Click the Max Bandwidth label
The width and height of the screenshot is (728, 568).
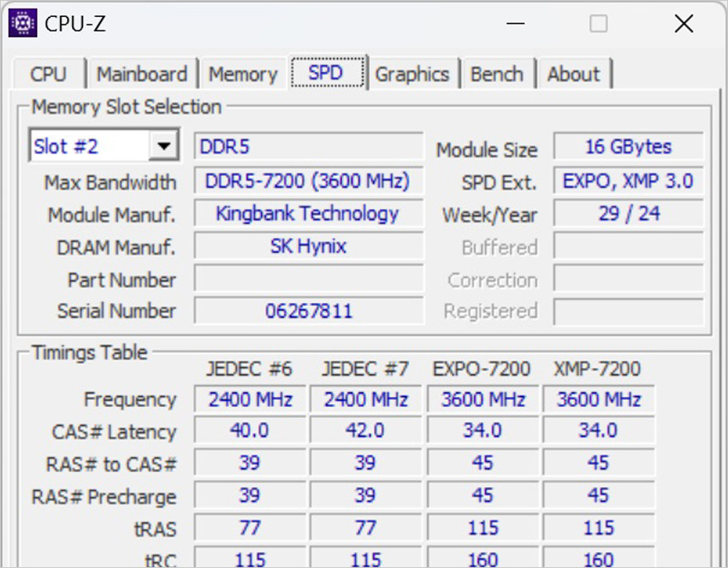[x=111, y=182]
